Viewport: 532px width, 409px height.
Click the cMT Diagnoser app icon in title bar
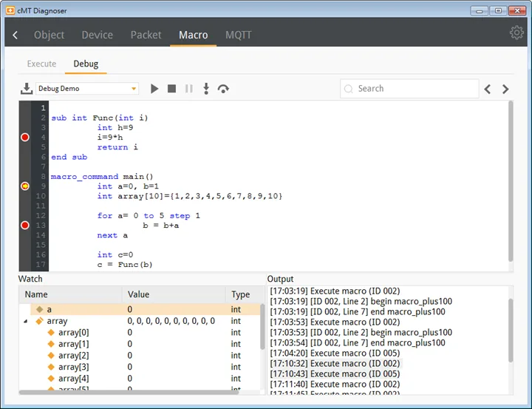point(10,10)
